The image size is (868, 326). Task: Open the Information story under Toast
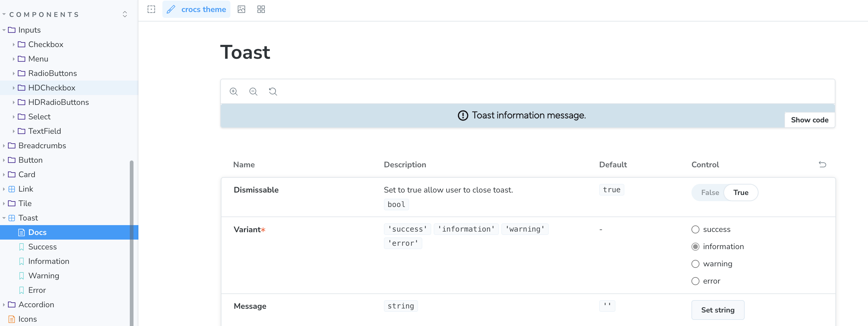pyautogui.click(x=49, y=261)
